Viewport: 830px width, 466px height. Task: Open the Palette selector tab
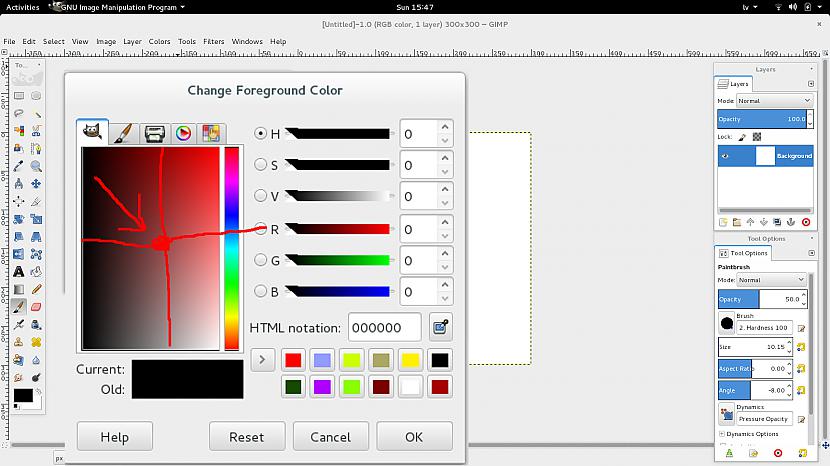pyautogui.click(x=211, y=133)
